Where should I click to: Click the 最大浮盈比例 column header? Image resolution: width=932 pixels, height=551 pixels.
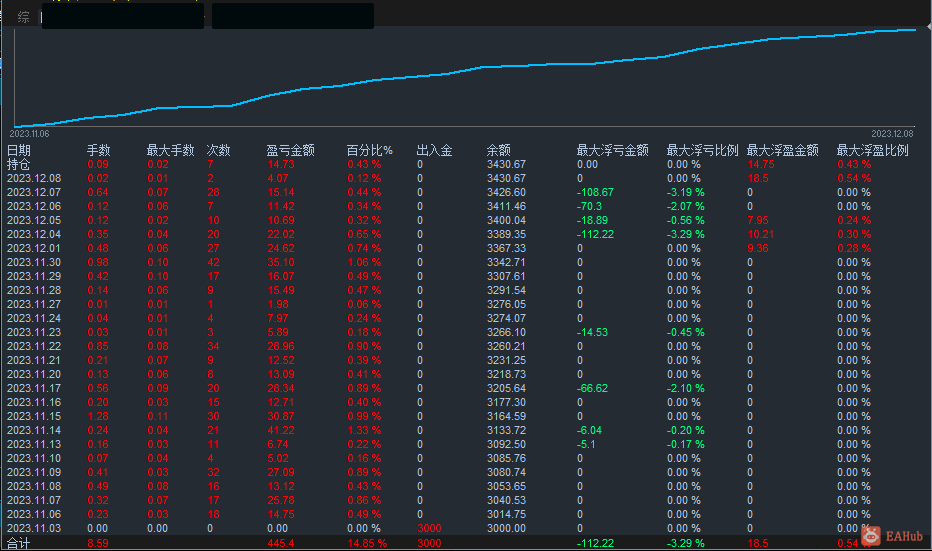873,150
